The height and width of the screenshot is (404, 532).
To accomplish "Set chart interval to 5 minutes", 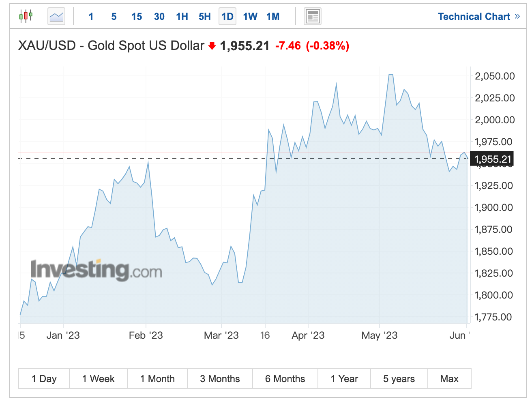I will (114, 17).
